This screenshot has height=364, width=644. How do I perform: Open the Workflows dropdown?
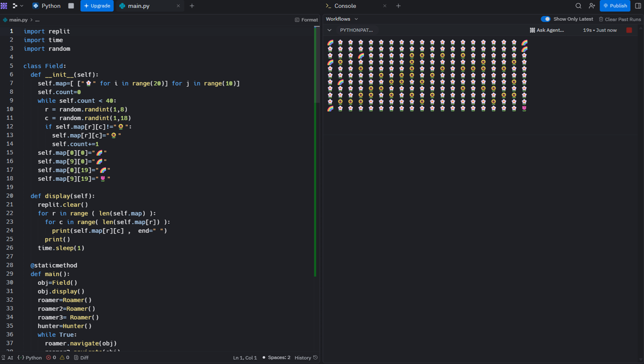(x=342, y=19)
